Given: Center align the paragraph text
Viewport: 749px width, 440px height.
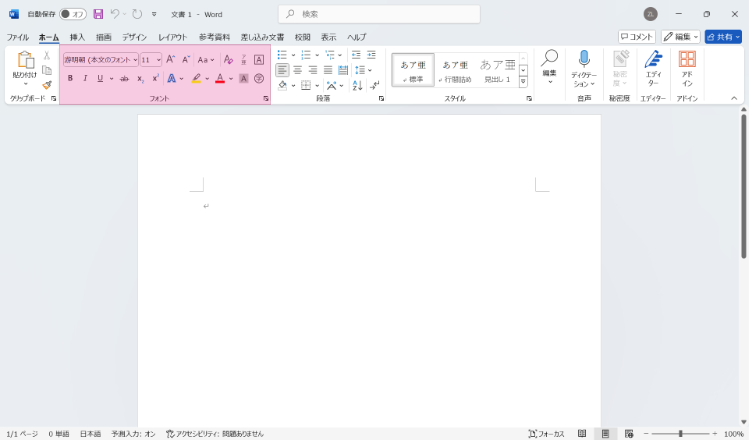Looking at the screenshot, I should click(297, 70).
